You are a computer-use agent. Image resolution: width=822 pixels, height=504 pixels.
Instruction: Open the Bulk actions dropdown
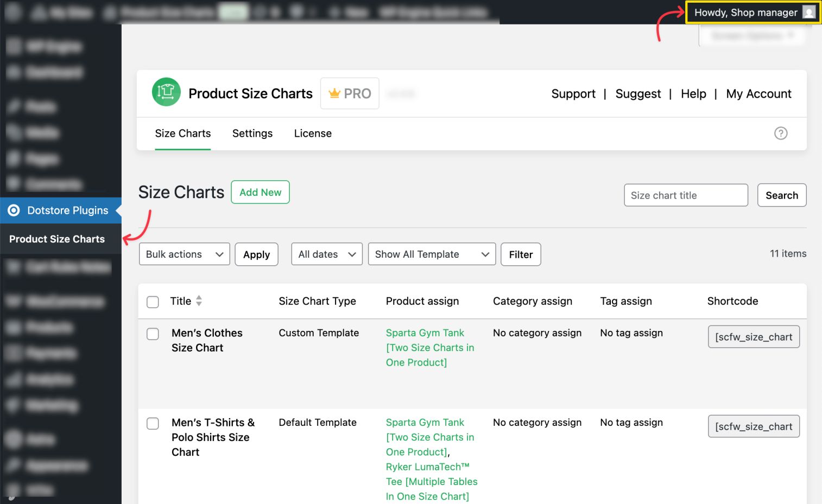point(185,254)
